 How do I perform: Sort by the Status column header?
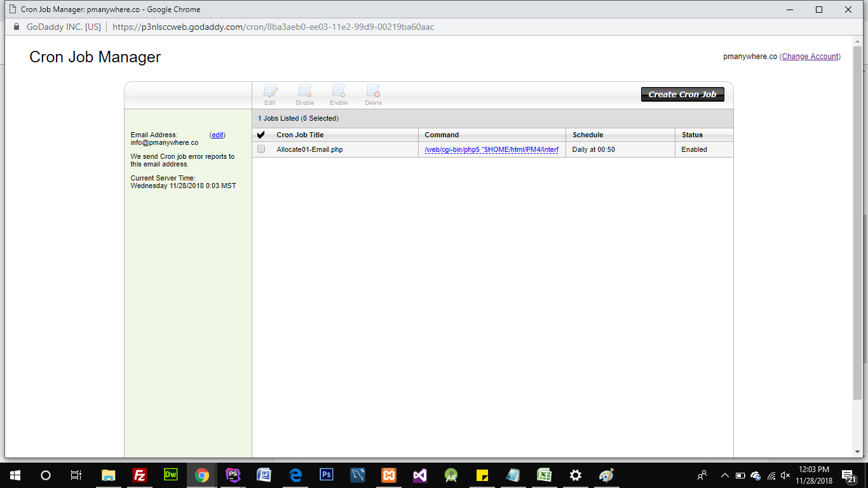pyautogui.click(x=692, y=135)
